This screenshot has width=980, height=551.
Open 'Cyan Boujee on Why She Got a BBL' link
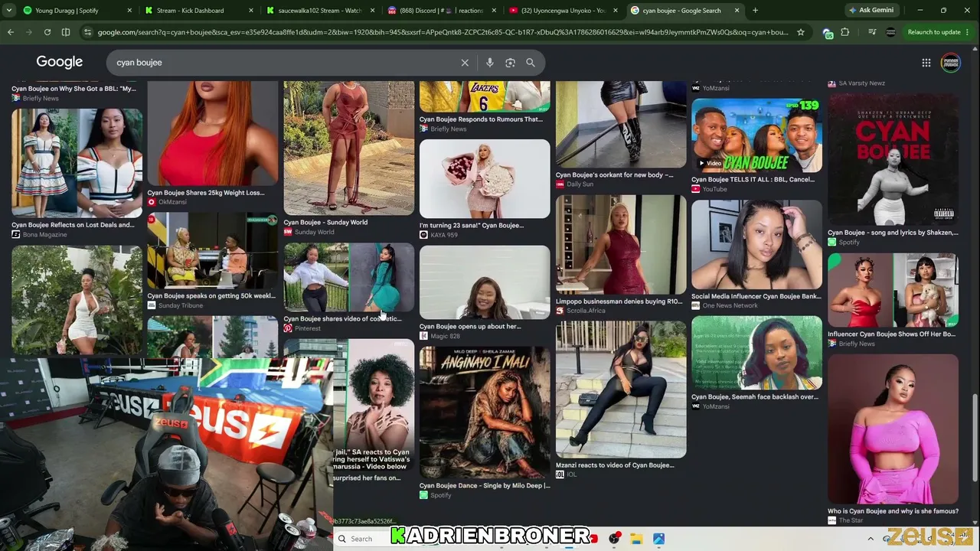coord(73,89)
